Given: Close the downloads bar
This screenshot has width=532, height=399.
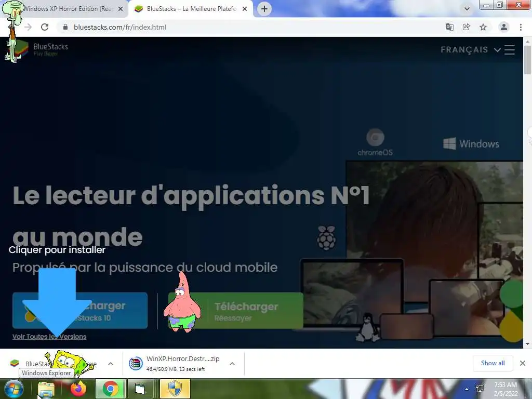Looking at the screenshot, I should 523,363.
